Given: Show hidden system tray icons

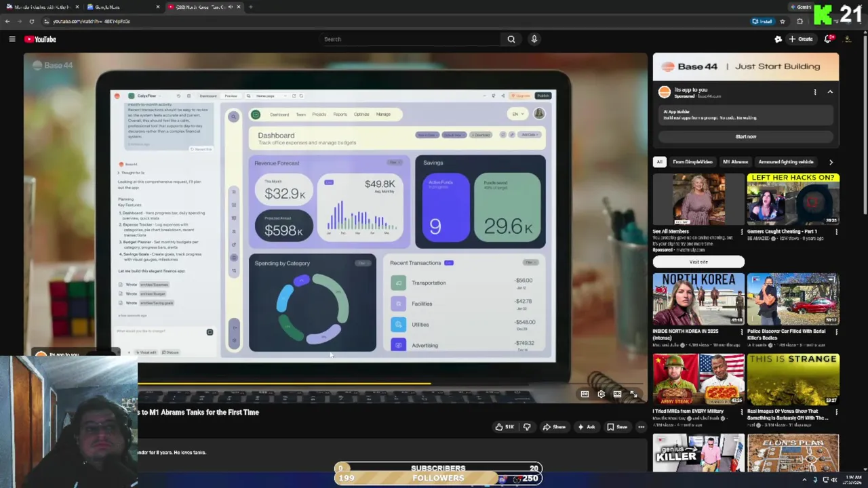Looking at the screenshot, I should coord(804,480).
